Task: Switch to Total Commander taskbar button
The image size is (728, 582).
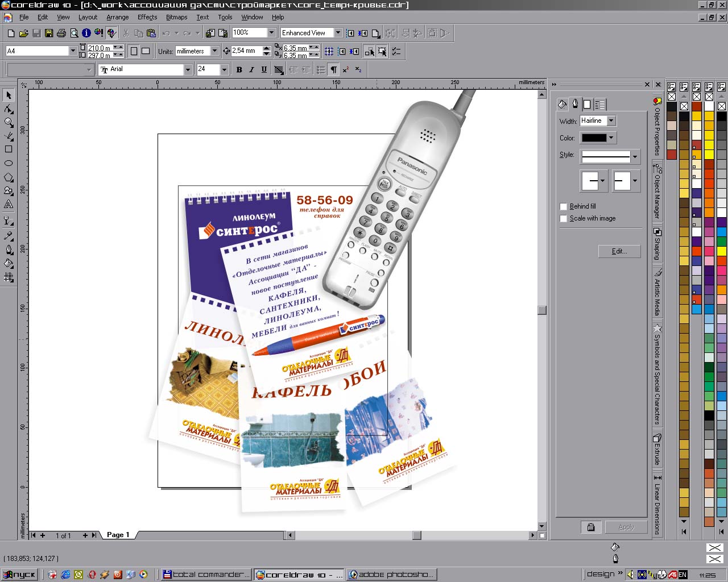Action: click(205, 575)
